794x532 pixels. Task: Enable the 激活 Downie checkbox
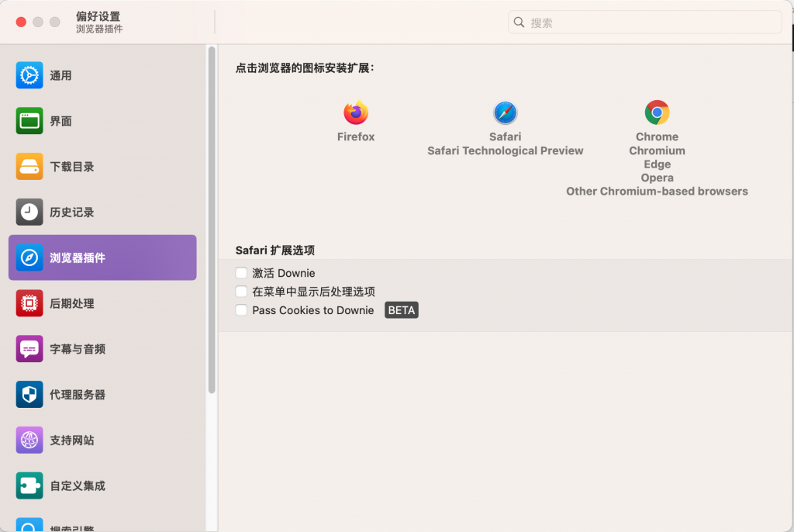(241, 273)
